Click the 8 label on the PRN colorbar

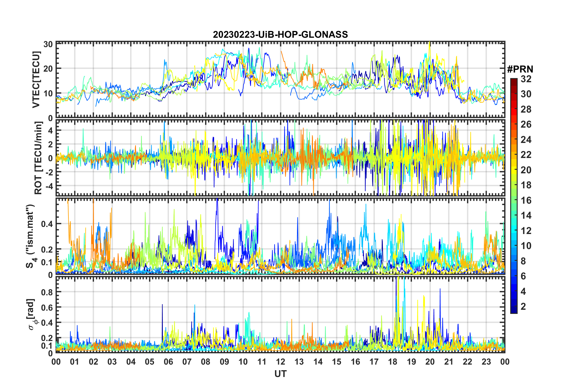(x=523, y=261)
